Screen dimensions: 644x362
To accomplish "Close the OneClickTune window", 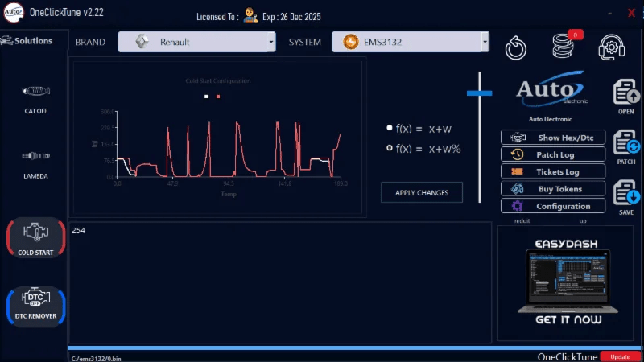I will (x=631, y=13).
